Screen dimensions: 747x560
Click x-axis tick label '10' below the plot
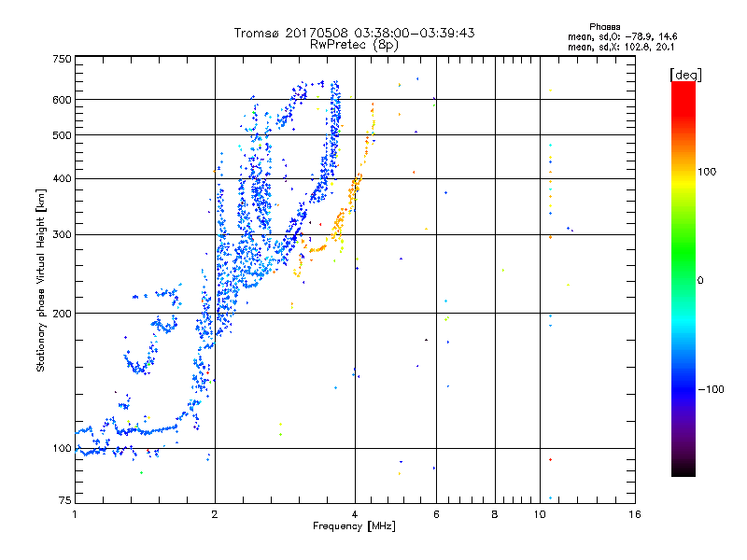point(540,514)
